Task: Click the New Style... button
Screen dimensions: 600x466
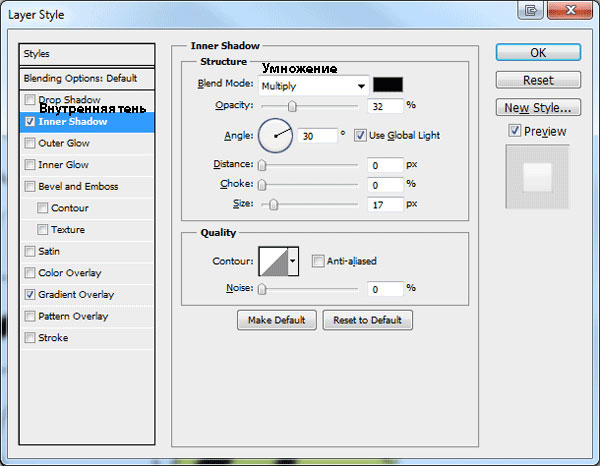Action: click(538, 108)
